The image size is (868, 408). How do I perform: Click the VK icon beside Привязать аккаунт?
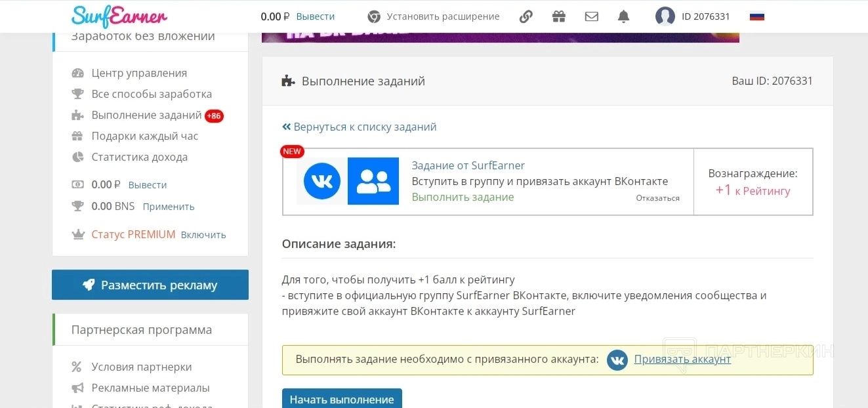[x=617, y=359]
